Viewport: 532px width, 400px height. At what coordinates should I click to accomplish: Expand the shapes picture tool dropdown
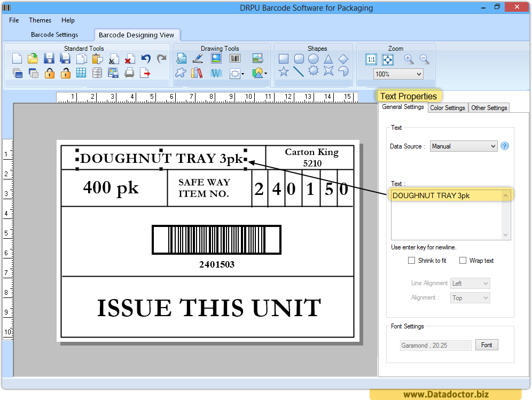point(265,73)
